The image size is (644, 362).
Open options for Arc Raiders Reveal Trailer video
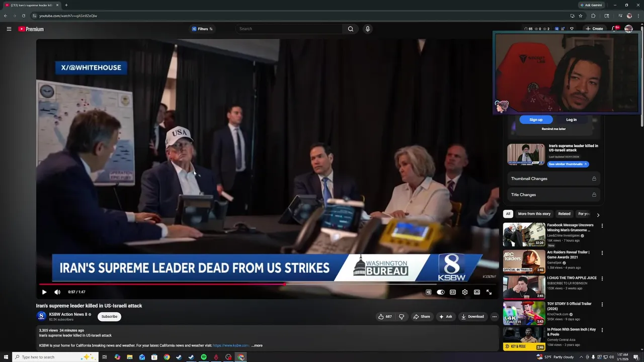(x=602, y=253)
